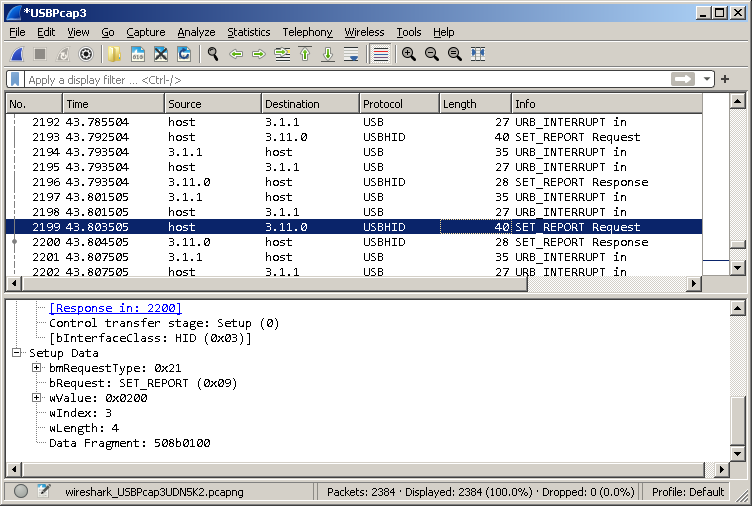The width and height of the screenshot is (752, 506).
Task: Stop the running capture
Action: point(40,54)
